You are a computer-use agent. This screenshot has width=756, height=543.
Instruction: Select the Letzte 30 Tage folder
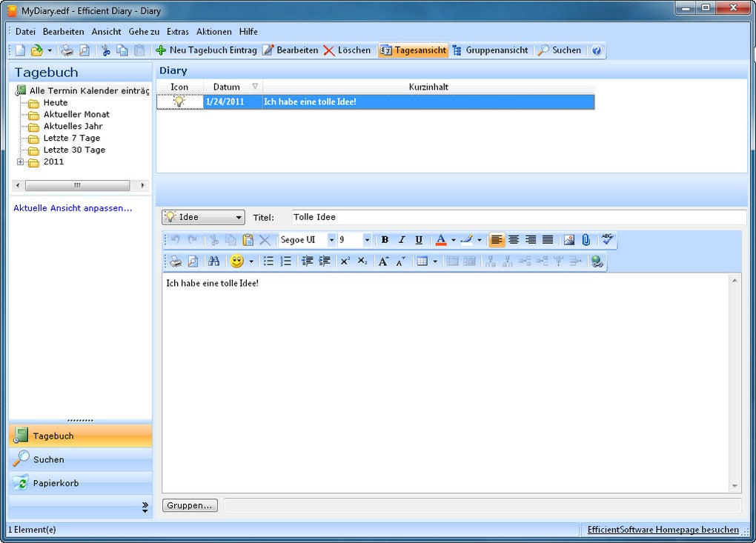(x=74, y=150)
